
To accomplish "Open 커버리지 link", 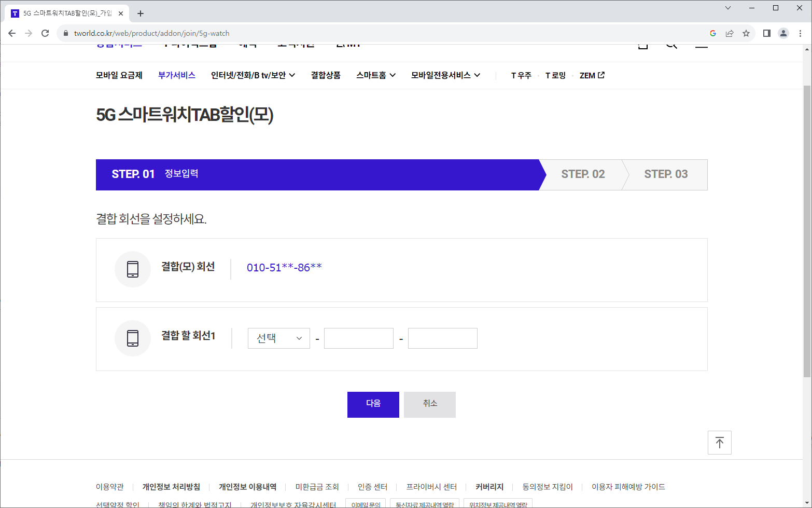I will tap(489, 487).
